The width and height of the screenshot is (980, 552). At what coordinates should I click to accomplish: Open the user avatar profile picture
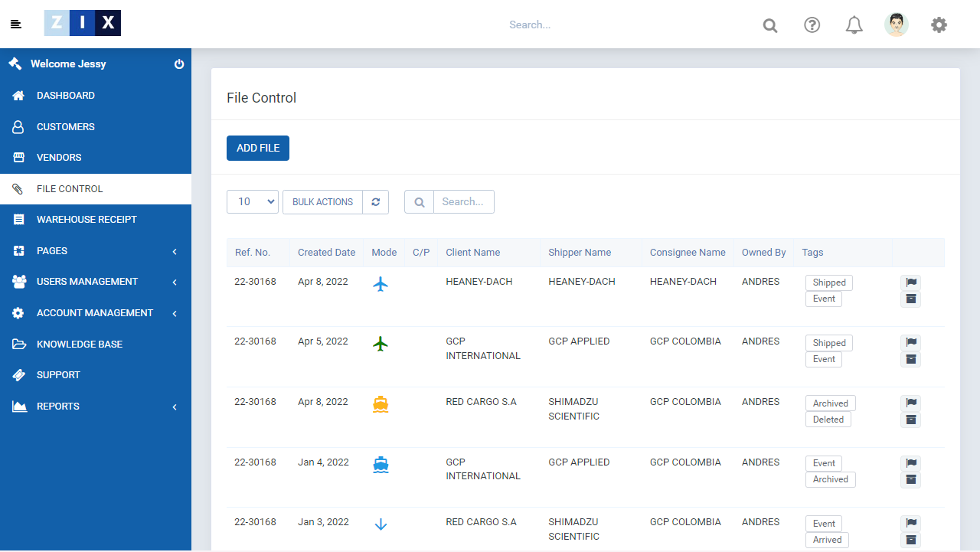tap(896, 24)
